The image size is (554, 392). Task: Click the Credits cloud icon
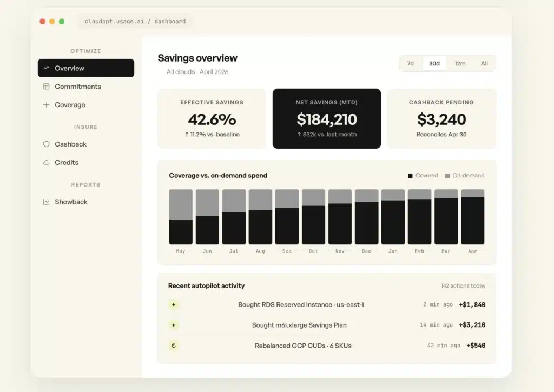point(47,162)
